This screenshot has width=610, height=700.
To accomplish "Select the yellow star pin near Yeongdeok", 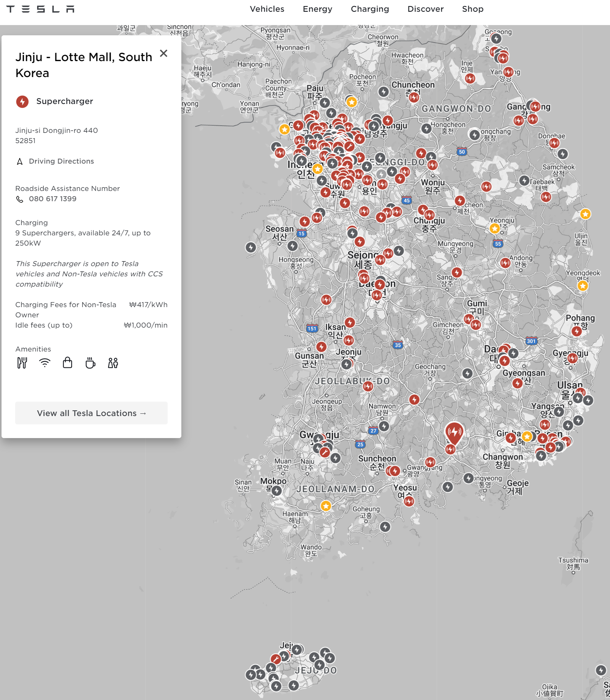I will point(583,286).
